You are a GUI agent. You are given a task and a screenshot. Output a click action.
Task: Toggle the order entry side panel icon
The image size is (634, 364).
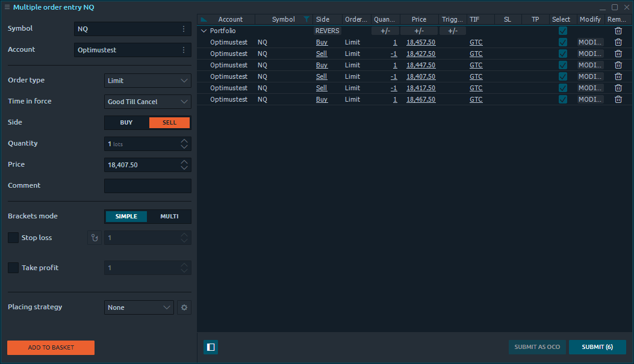click(x=211, y=347)
